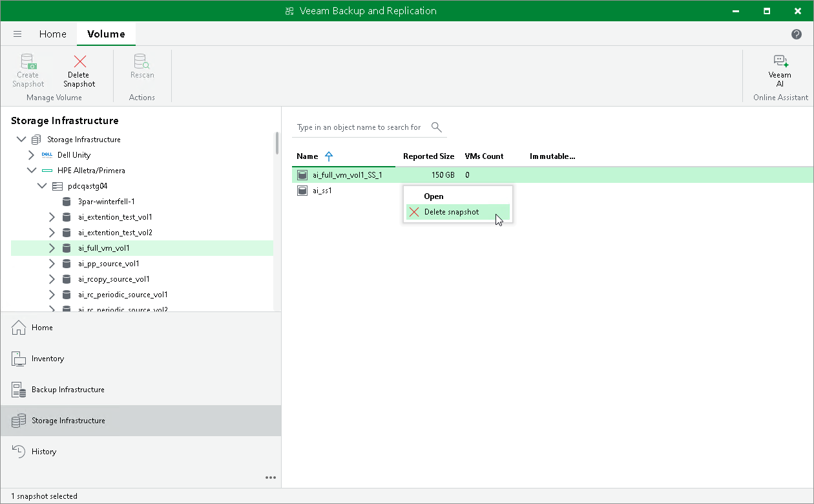The height and width of the screenshot is (504, 814).
Task: Open the Storage Infrastructure navigation view
Action: coord(141,421)
